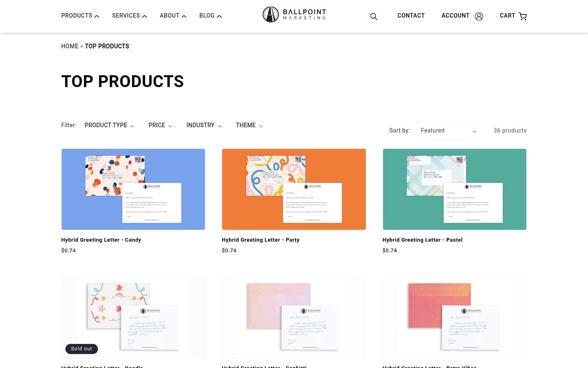The image size is (588, 368).
Task: Select Hybrid Greeting Letter - Candy title
Action: 101,240
